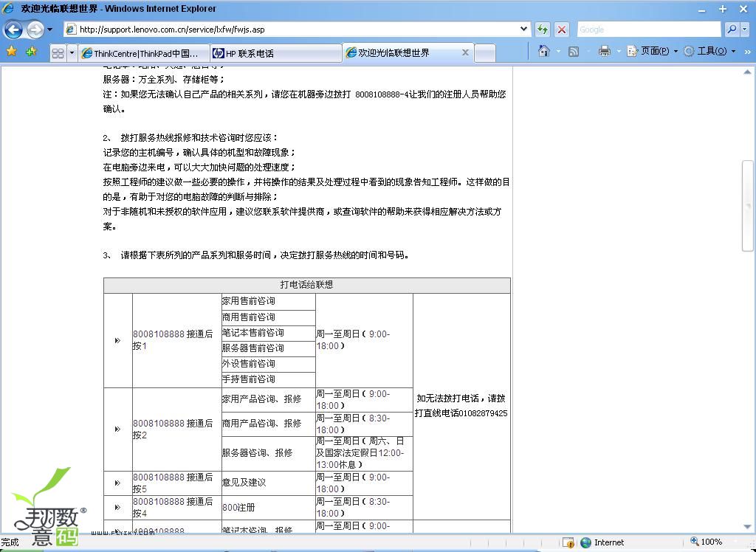756x552 pixels.
Task: Click the RSS feeds icon
Action: pos(573,51)
